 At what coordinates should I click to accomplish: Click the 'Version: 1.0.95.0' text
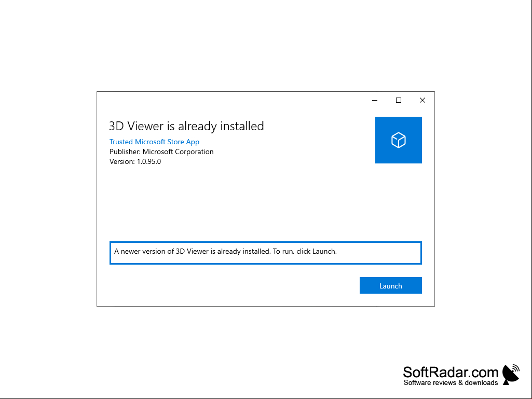click(135, 161)
